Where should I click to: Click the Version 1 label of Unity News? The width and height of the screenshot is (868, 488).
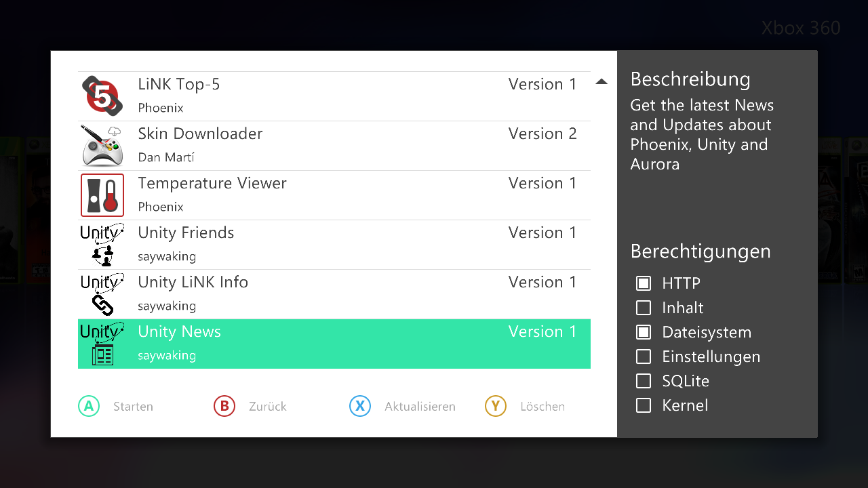click(542, 331)
